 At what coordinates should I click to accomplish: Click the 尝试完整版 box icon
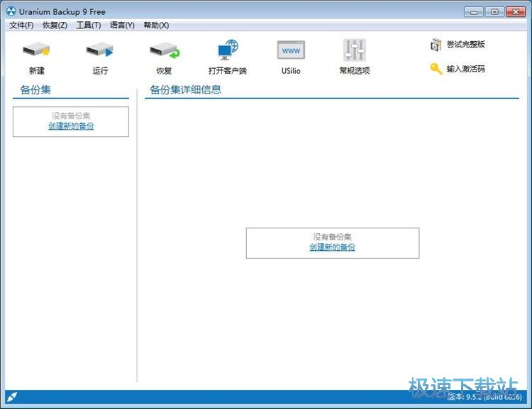pyautogui.click(x=436, y=45)
